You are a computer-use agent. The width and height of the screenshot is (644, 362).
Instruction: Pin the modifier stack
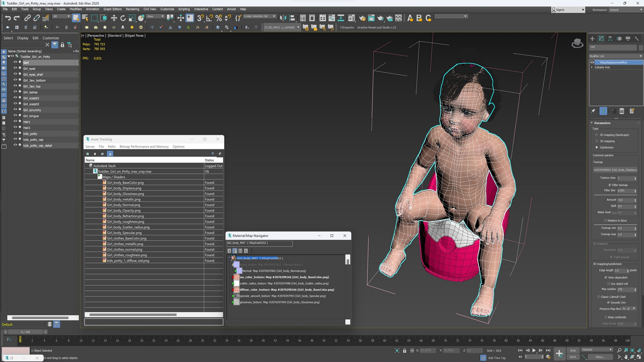pyautogui.click(x=593, y=111)
